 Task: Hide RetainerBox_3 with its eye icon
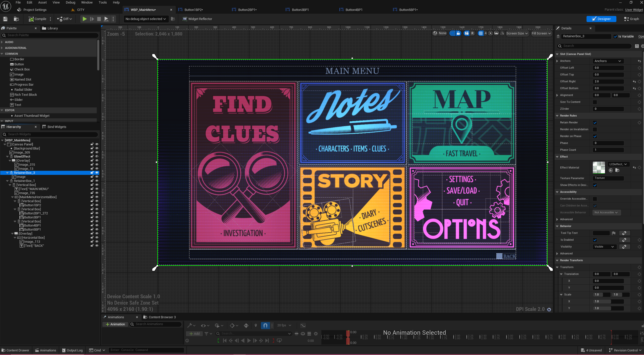tap(97, 173)
